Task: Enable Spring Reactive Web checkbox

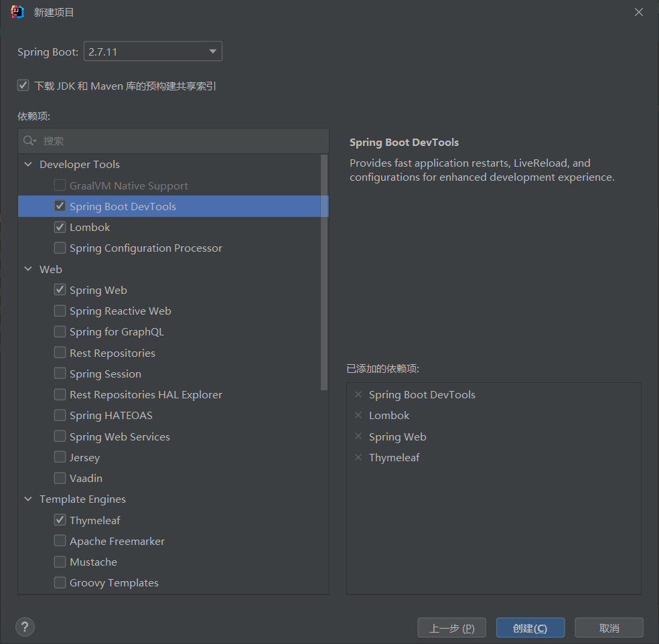Action: pos(60,311)
